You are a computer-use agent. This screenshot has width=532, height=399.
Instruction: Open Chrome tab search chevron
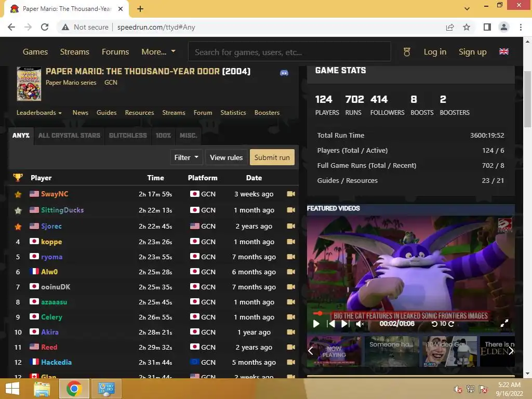click(467, 9)
